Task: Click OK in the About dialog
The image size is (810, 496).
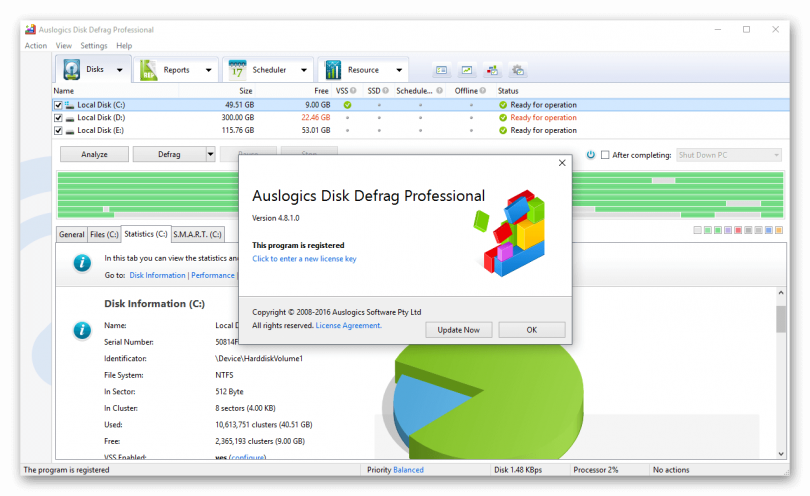Action: coord(532,330)
